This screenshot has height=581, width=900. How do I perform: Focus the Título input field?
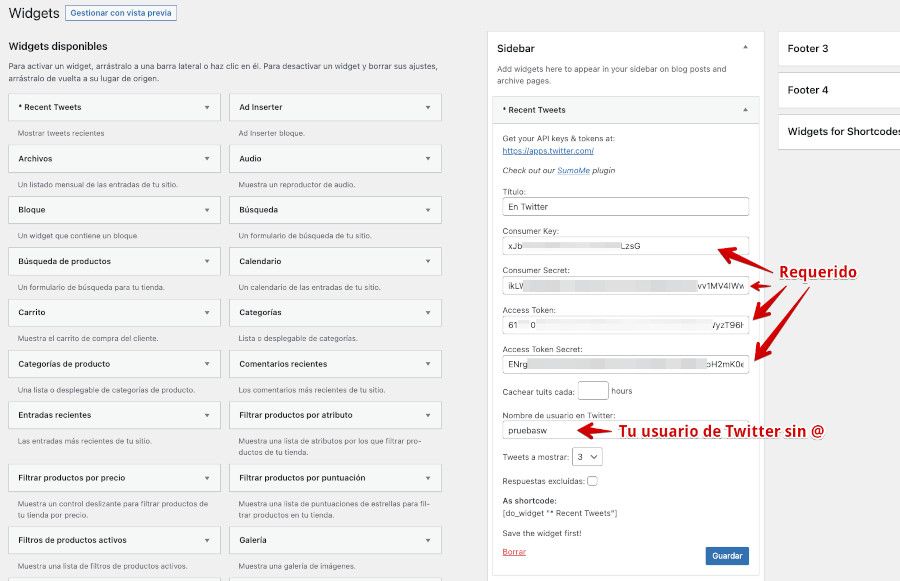(626, 207)
